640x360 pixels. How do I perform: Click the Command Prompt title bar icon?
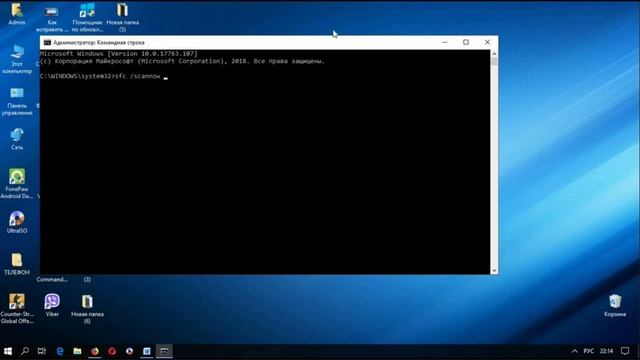tap(47, 42)
